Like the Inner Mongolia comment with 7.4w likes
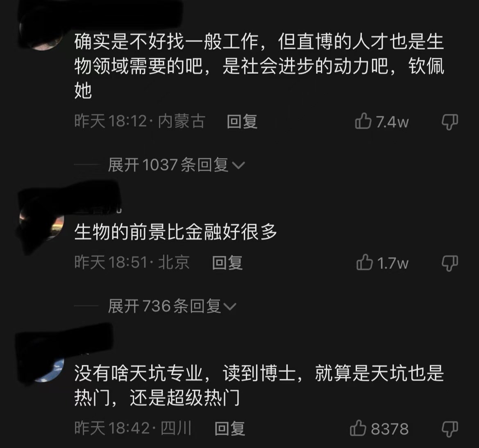479x448 pixels. pos(363,121)
